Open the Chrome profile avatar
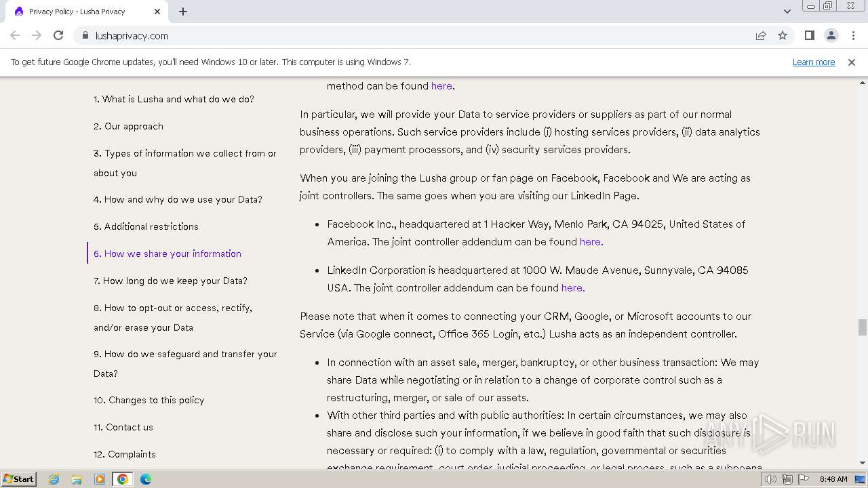Viewport: 868px width, 488px height. click(x=831, y=35)
